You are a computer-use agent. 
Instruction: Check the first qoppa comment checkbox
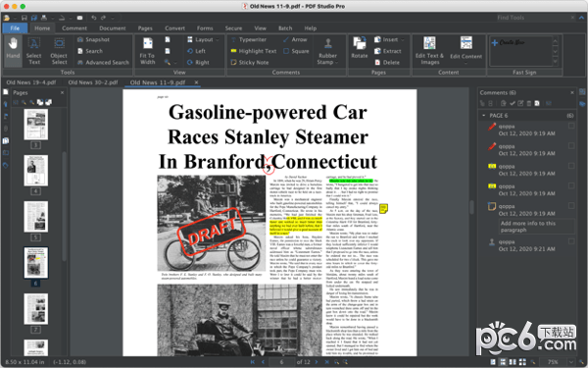coord(571,126)
